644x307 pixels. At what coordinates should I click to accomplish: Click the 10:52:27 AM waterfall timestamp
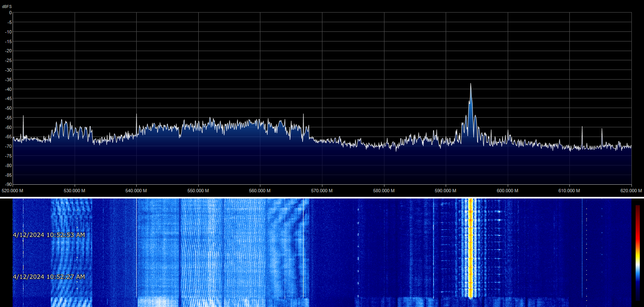coord(49,277)
